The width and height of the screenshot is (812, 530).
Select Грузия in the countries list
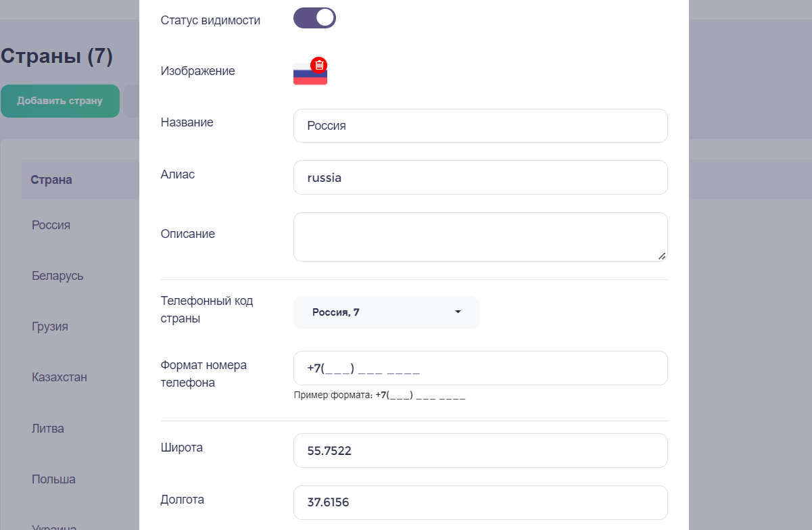point(50,327)
